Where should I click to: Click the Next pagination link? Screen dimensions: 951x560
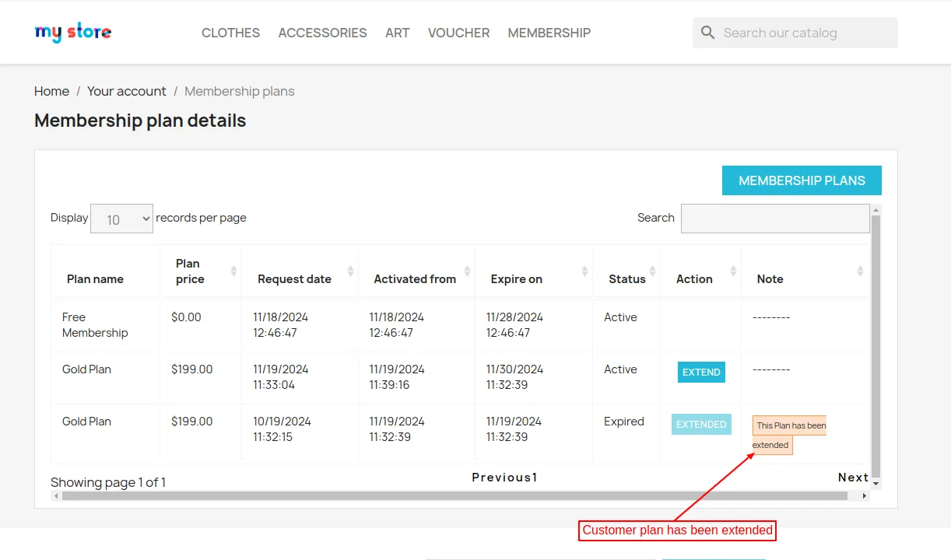pos(853,478)
